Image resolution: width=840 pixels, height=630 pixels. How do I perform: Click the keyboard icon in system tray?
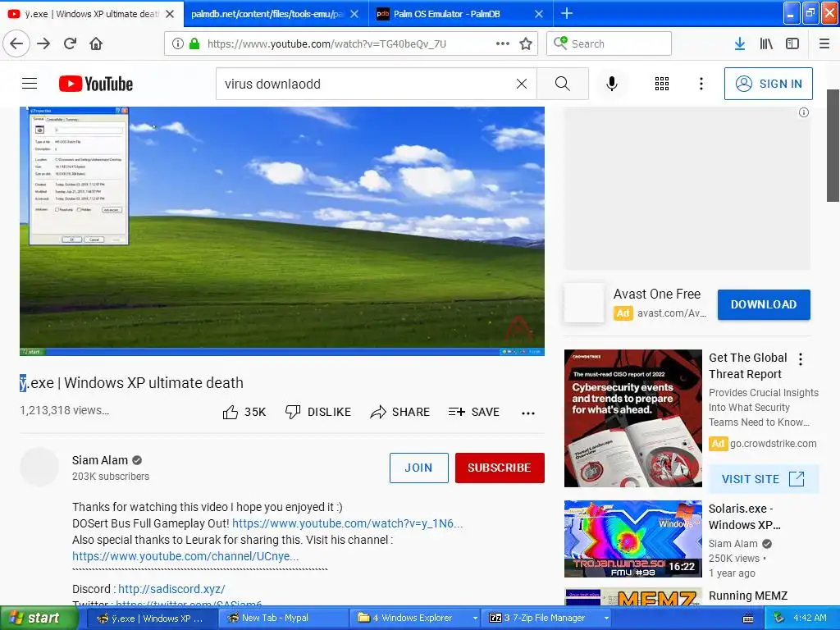click(x=748, y=619)
